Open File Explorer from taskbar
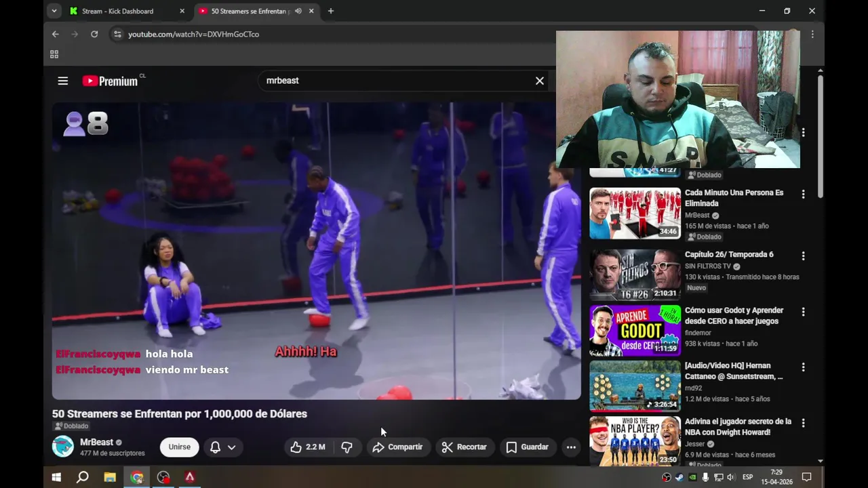Screen dimensions: 868x488 (x=109, y=477)
